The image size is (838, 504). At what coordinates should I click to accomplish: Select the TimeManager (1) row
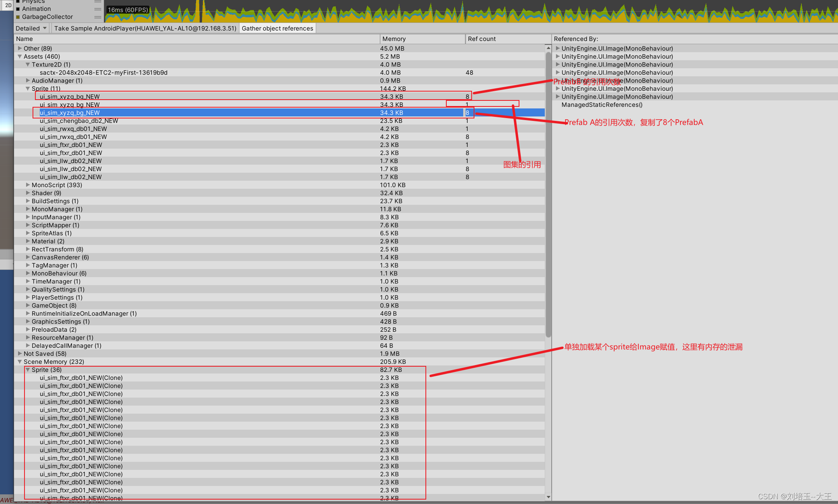[279, 282]
